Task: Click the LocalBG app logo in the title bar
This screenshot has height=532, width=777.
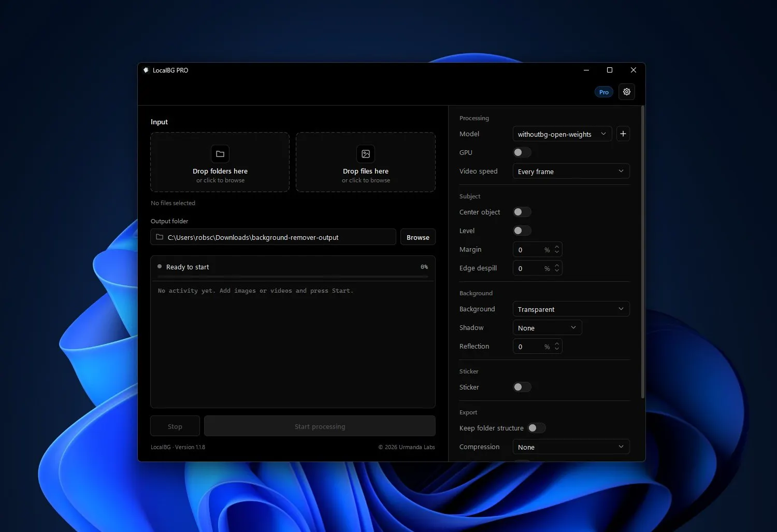Action: pyautogui.click(x=146, y=70)
